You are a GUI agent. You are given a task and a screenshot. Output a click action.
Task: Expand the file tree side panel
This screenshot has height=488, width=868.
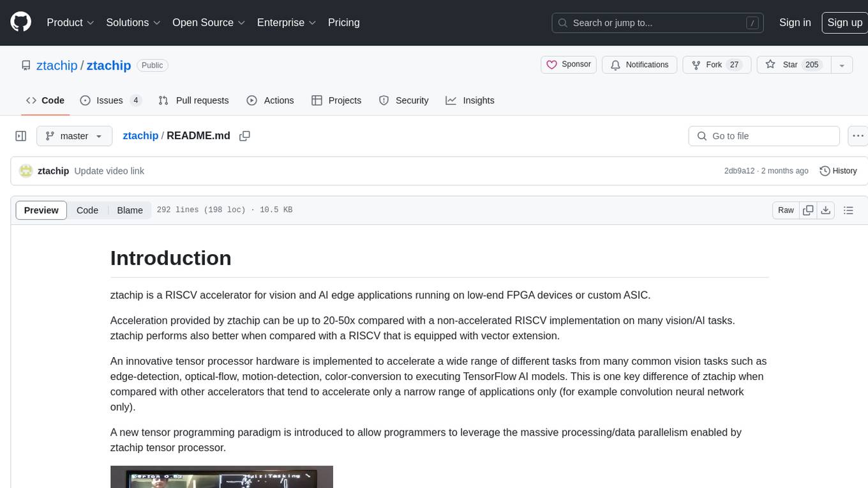pyautogui.click(x=20, y=136)
